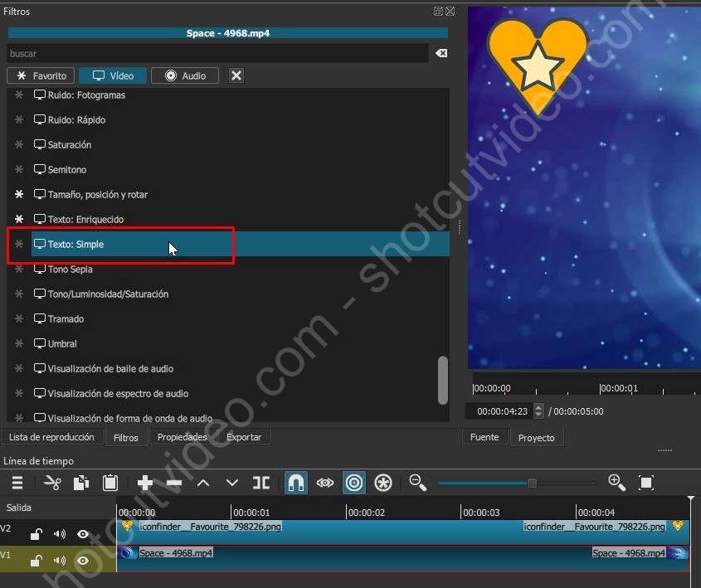This screenshot has width=701, height=588.
Task: Open the Exportar panel
Action: 243,436
